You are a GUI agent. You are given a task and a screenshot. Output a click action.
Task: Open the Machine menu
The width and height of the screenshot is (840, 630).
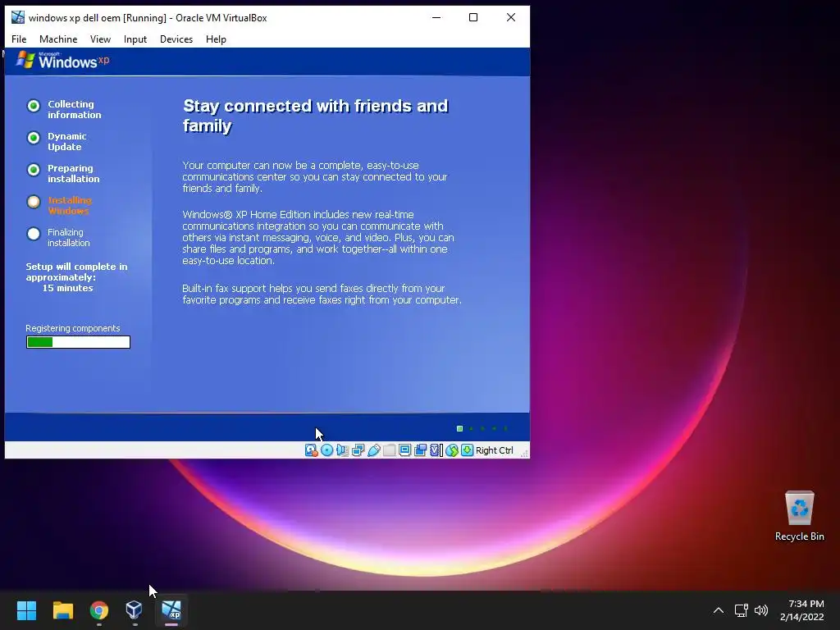click(58, 39)
